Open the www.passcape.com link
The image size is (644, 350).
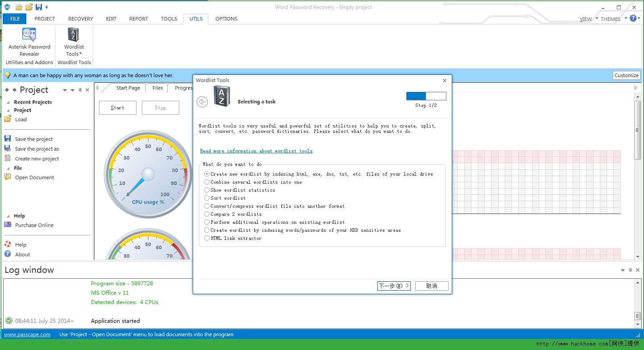pyautogui.click(x=27, y=334)
